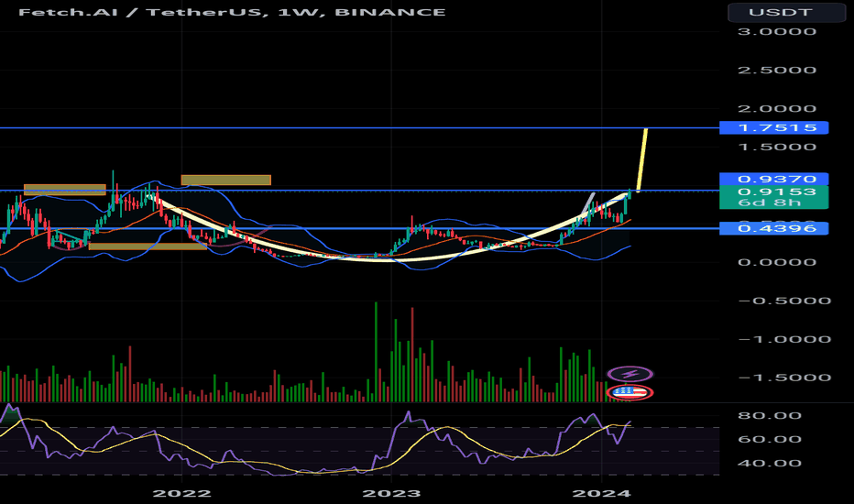
Task: Click the 1.7515 price line label
Action: point(773,127)
